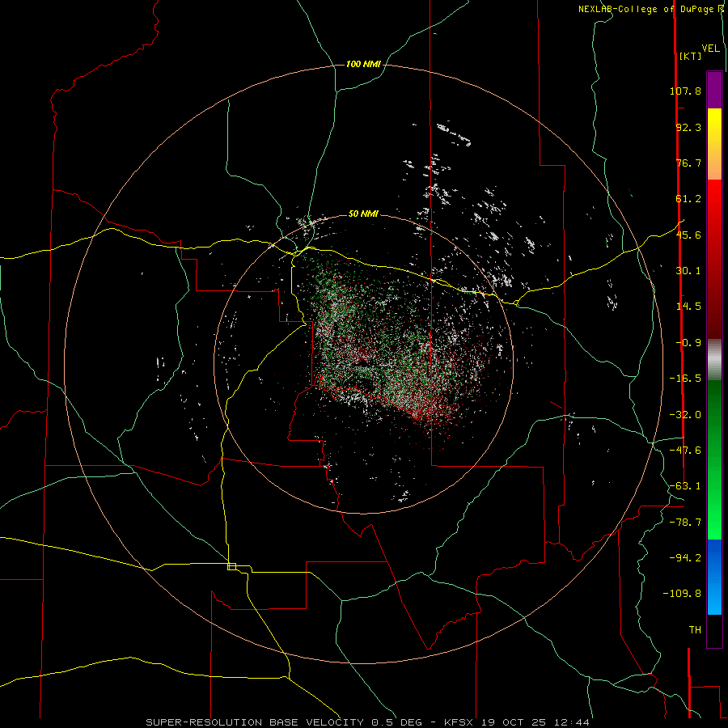Click the 100 NMI range ring label
The image size is (728, 728).
pyautogui.click(x=363, y=64)
